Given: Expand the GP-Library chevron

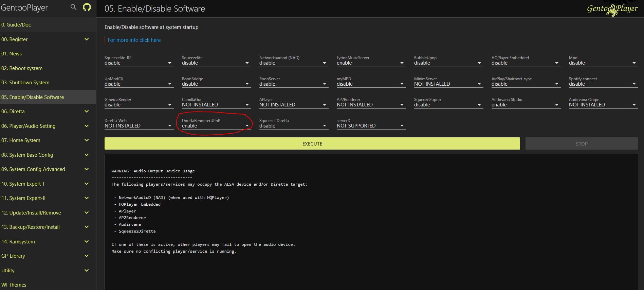Looking at the screenshot, I should coord(87,256).
